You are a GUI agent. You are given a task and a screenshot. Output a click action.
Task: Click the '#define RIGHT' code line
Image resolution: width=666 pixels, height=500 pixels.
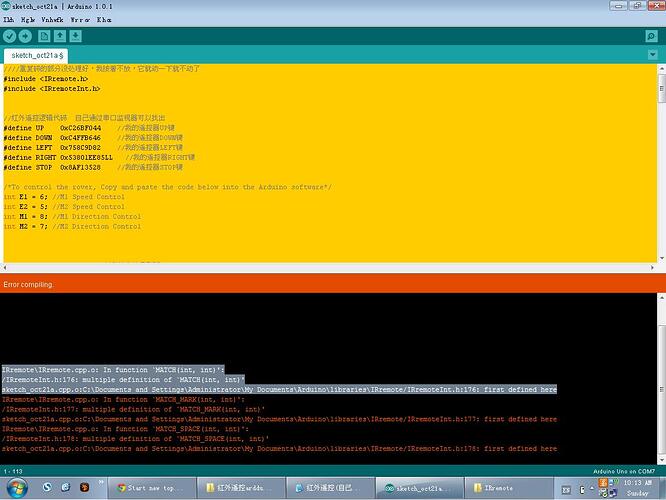(99, 157)
